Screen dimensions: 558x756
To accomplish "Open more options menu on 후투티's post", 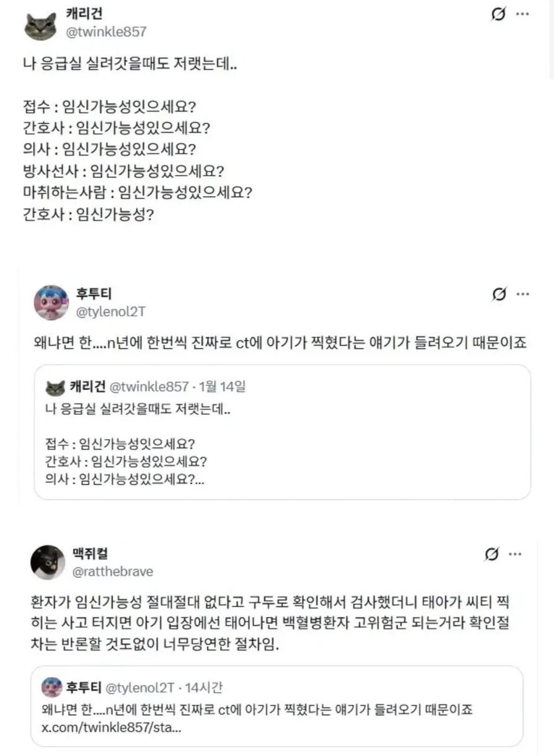I will click(523, 294).
